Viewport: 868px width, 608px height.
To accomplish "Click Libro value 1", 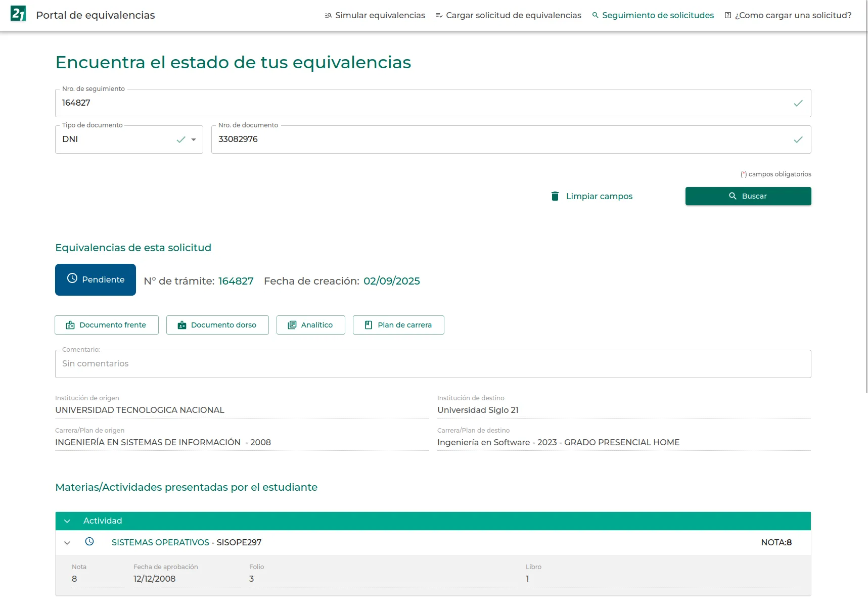I will pos(527,579).
